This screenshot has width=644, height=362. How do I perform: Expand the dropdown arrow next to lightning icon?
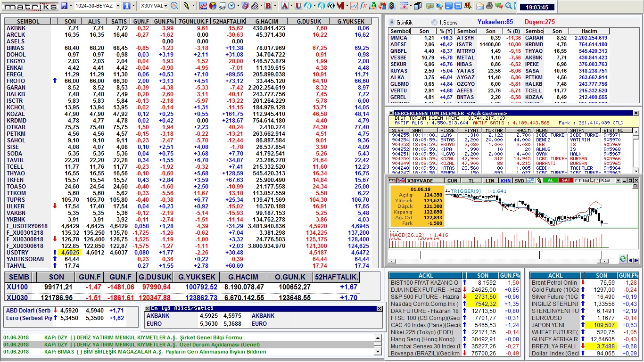[193, 6]
